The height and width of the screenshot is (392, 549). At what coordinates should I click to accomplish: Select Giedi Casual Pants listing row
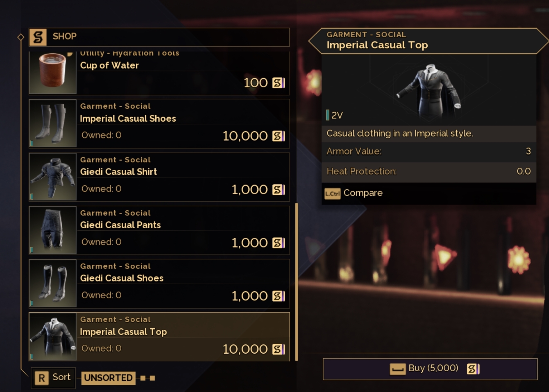[159, 230]
